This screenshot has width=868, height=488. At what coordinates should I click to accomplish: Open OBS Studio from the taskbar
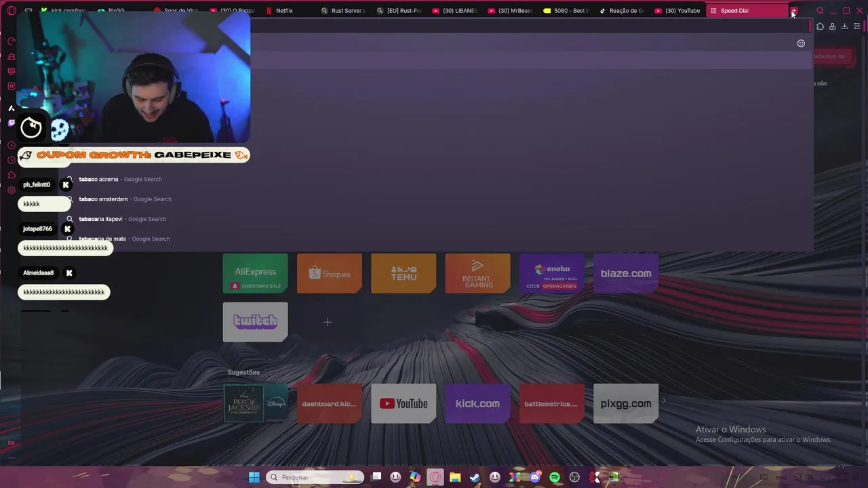[x=575, y=477]
